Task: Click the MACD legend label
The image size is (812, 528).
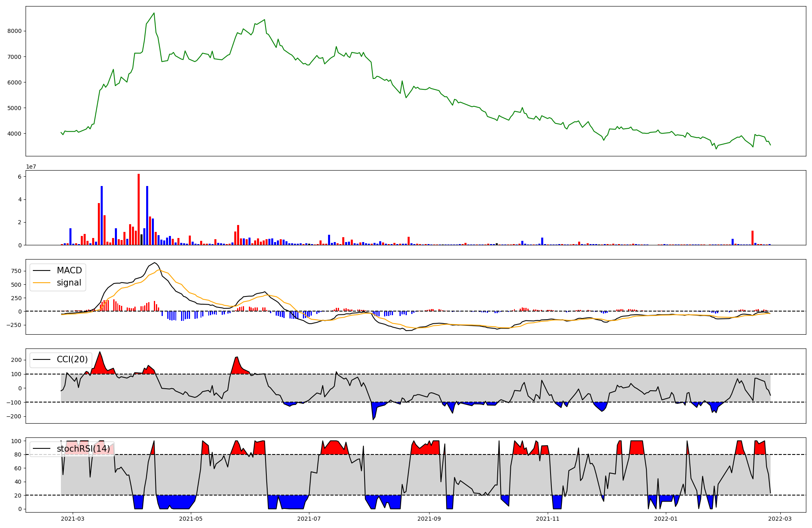Action: (69, 270)
